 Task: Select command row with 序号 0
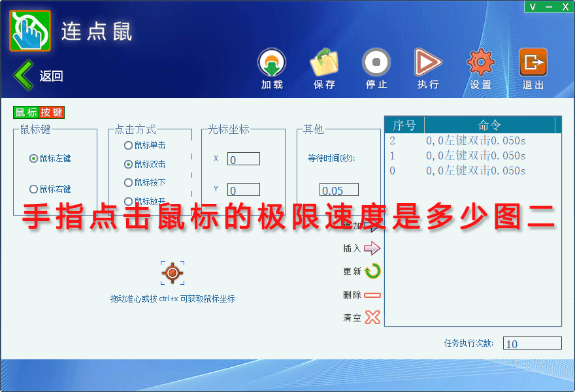pos(472,171)
